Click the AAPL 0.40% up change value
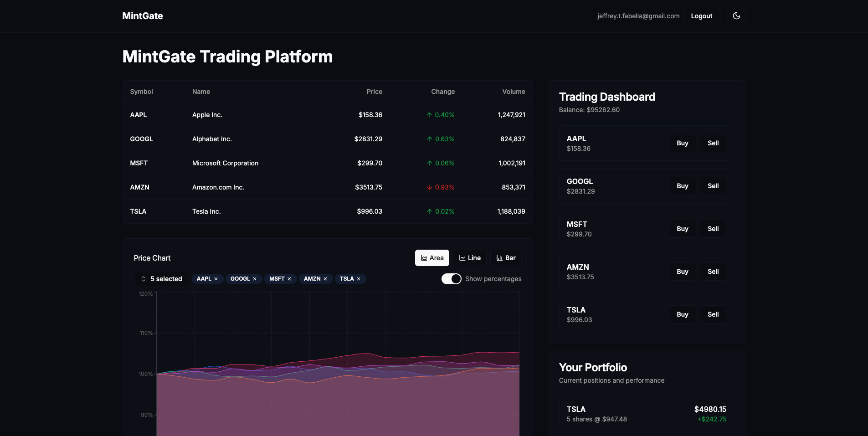The height and width of the screenshot is (436, 868). 441,115
